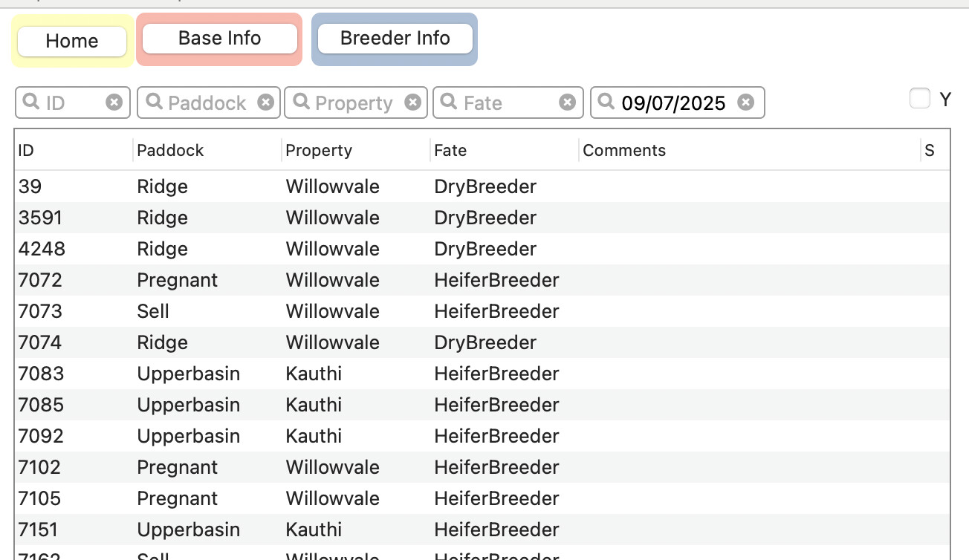Clear the Fate search field
Image resolution: width=969 pixels, height=560 pixels.
567,102
